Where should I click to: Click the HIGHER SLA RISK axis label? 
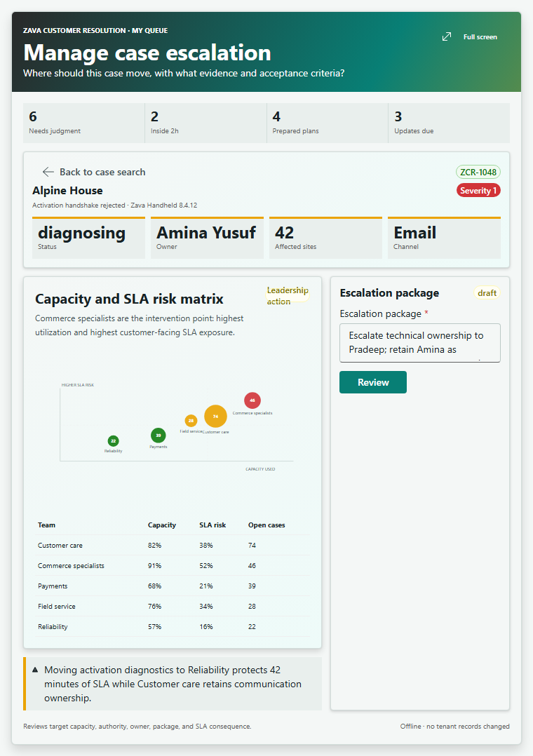[78, 385]
